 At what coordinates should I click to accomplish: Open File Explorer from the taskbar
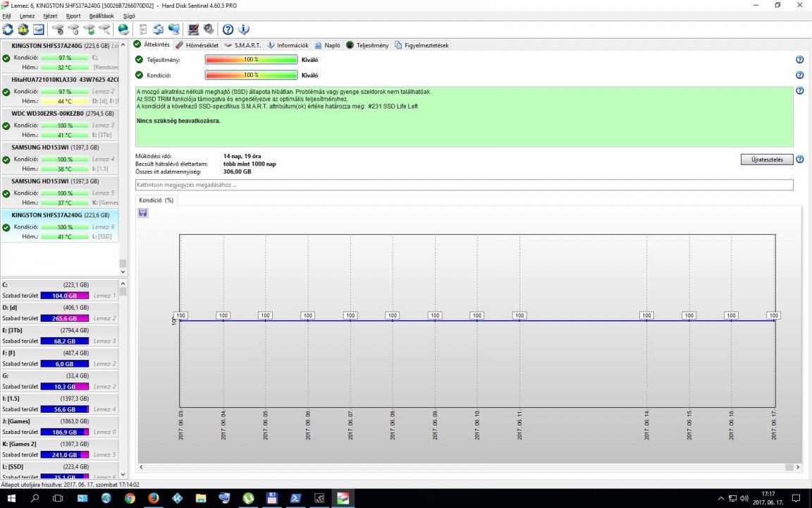click(201, 498)
